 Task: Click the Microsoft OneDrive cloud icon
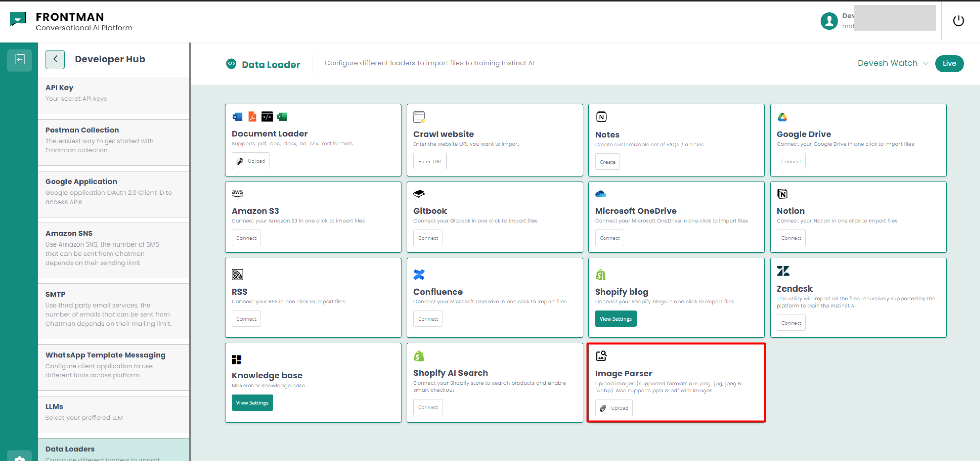click(601, 194)
